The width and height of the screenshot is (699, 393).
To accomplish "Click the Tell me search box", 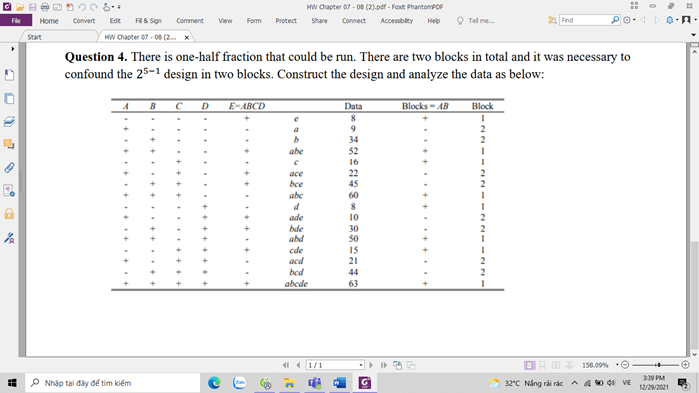I will point(476,20).
